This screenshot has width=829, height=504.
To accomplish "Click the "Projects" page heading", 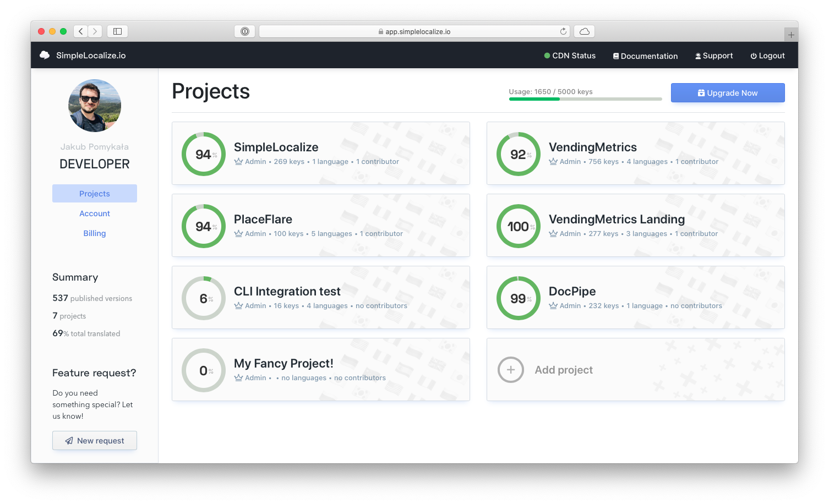I will (x=211, y=91).
